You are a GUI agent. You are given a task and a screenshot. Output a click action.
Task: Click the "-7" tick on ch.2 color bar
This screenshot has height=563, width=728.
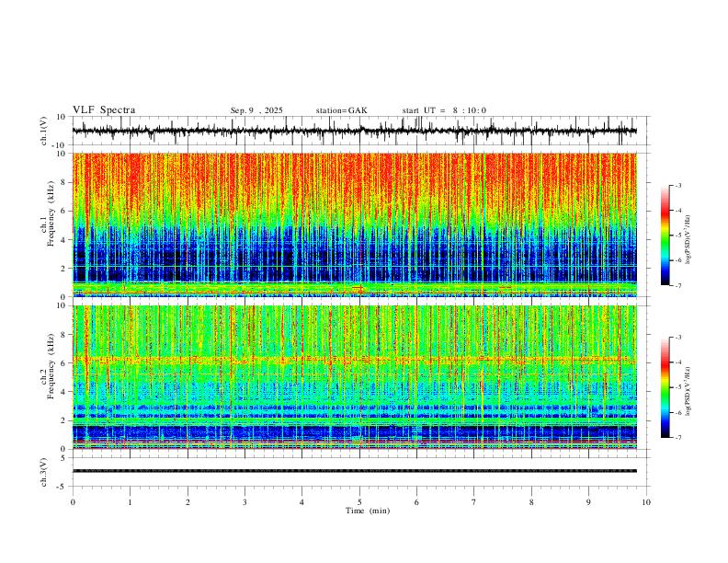[677, 438]
